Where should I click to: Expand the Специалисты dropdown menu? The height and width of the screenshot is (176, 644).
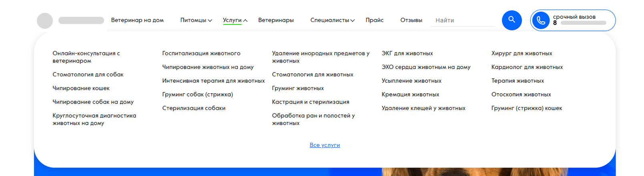point(332,20)
